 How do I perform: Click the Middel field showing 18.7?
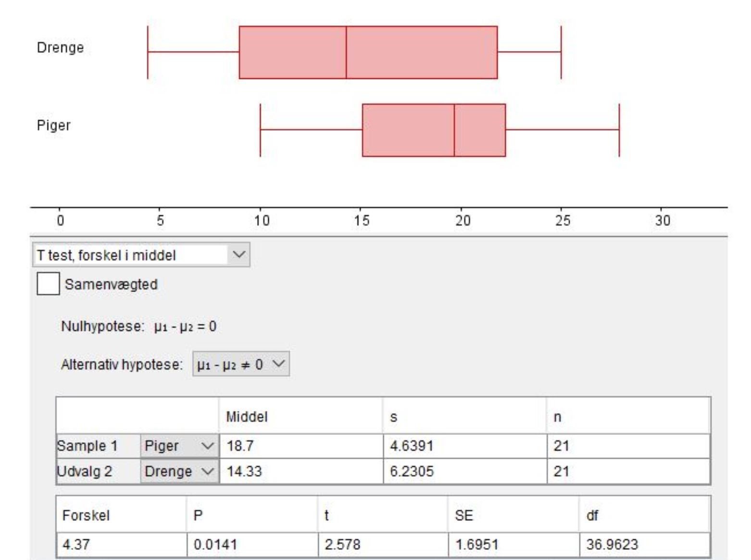(300, 446)
